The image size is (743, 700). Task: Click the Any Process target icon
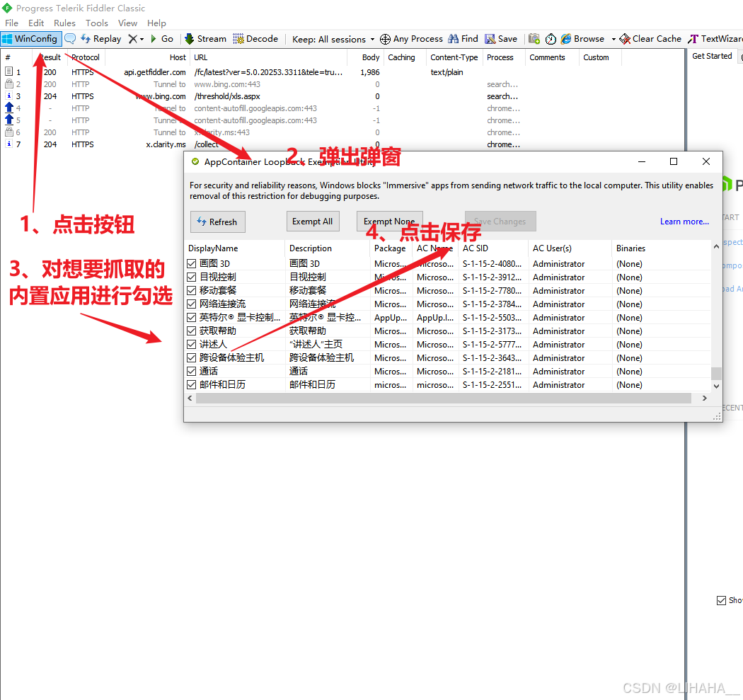385,39
